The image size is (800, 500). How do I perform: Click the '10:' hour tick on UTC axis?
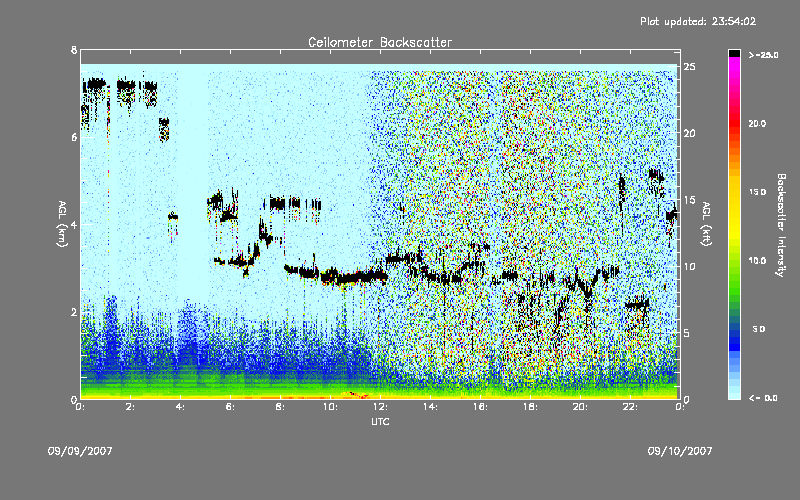click(330, 407)
